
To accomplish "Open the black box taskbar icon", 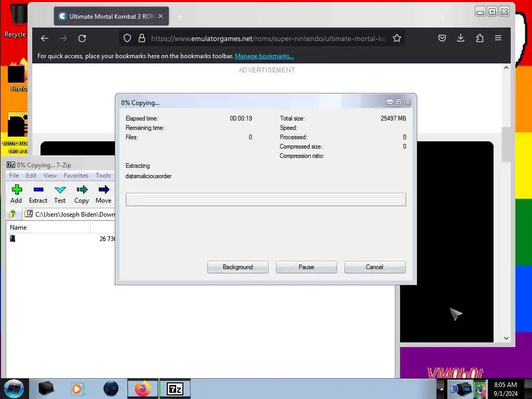I will coord(46,389).
